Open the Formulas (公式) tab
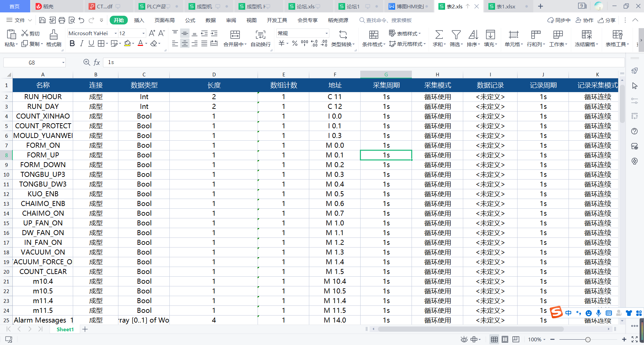The width and height of the screenshot is (644, 345). tap(190, 20)
